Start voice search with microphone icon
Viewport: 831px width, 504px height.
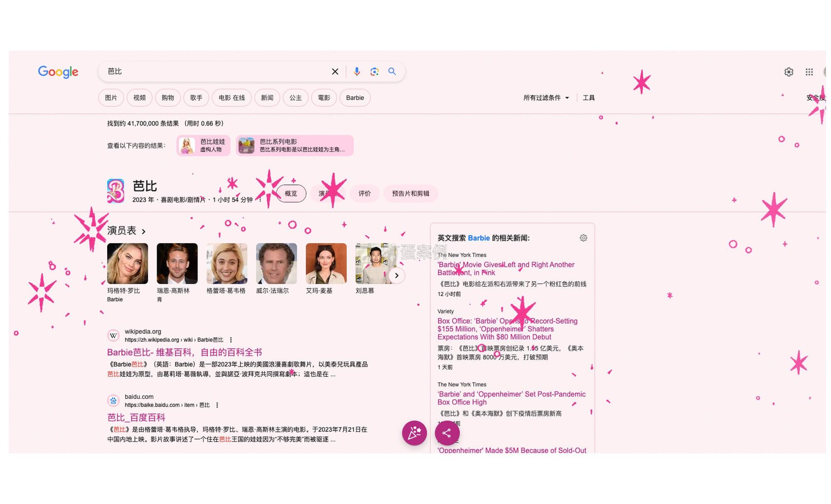click(x=356, y=71)
